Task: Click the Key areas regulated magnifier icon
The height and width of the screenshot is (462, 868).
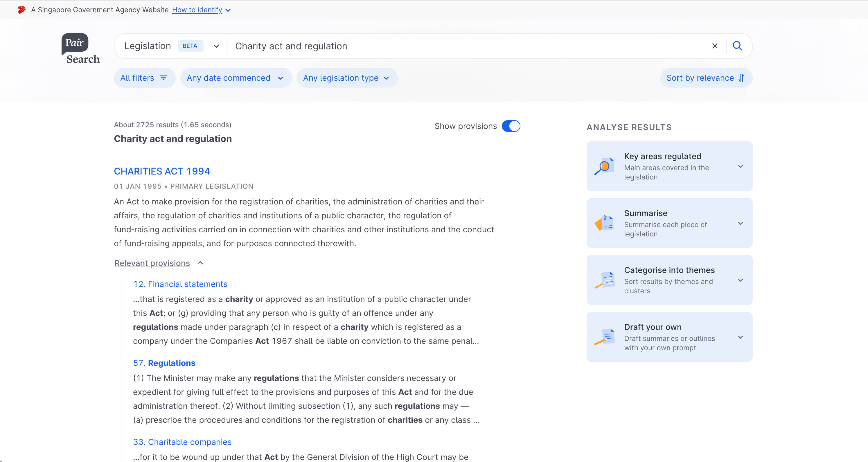Action: [x=604, y=166]
